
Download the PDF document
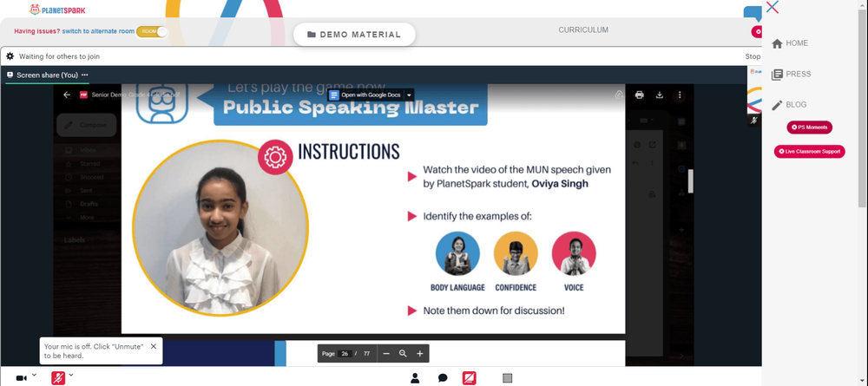point(660,95)
